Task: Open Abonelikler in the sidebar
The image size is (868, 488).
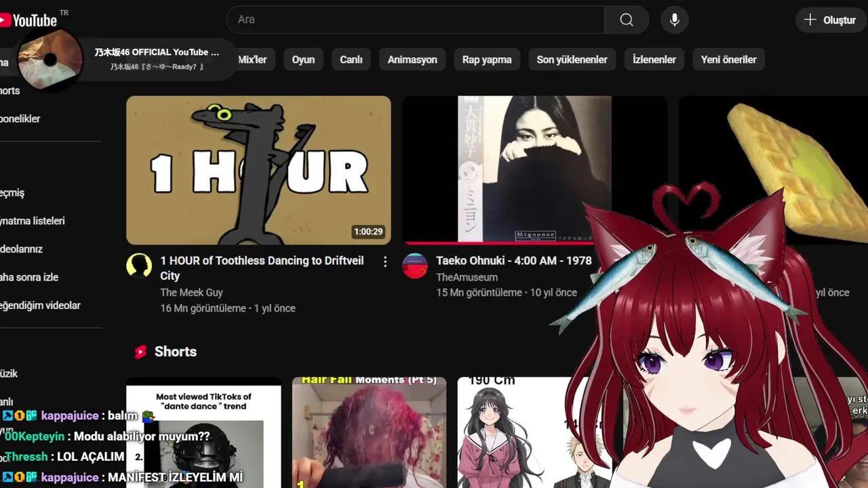Action: point(20,119)
